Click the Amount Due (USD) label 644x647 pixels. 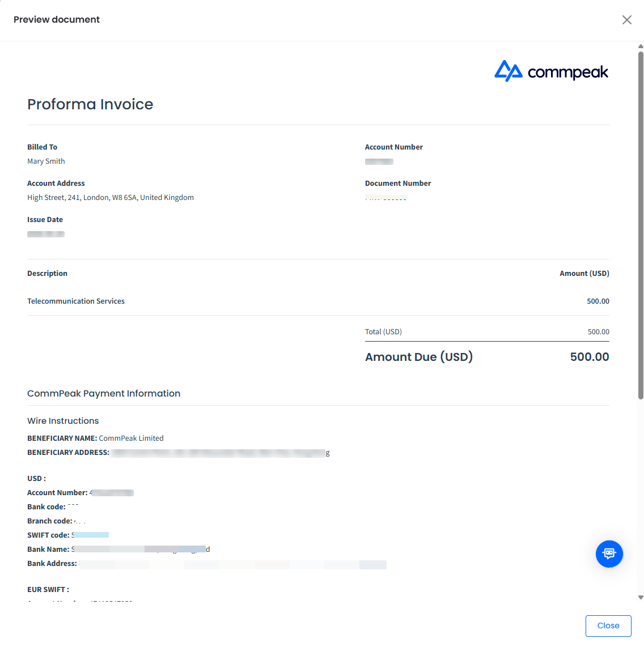pyautogui.click(x=418, y=357)
